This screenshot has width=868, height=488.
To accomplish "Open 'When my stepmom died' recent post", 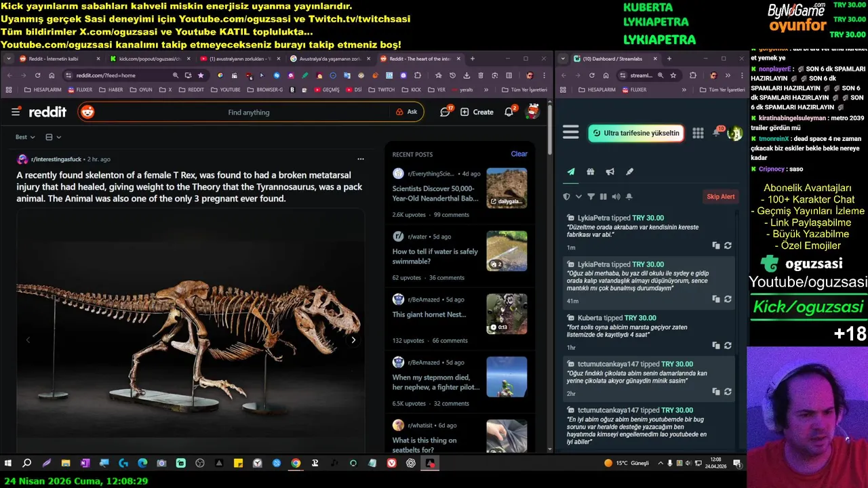I will (x=435, y=382).
